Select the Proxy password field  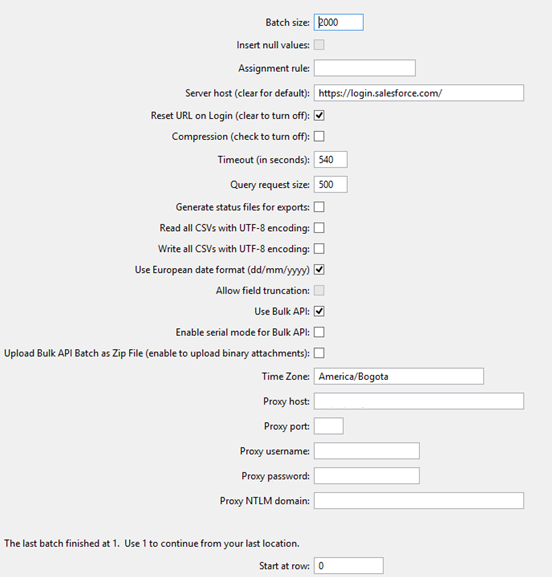pyautogui.click(x=367, y=476)
